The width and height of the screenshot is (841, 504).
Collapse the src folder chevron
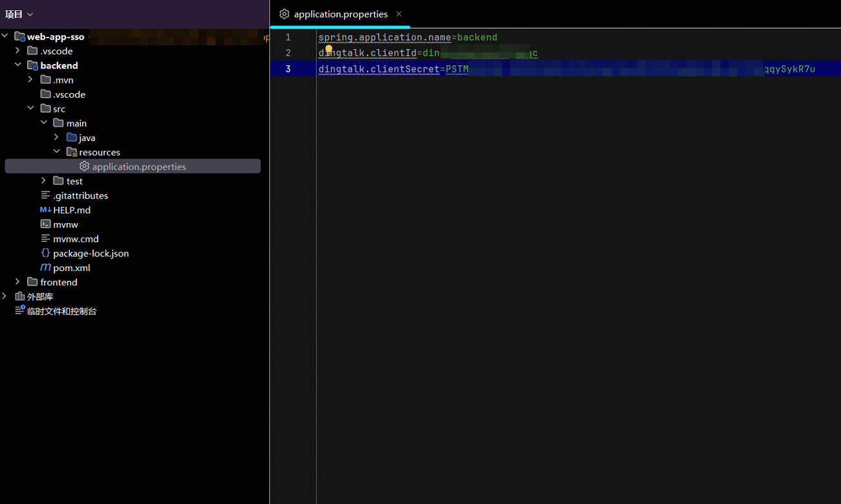click(30, 109)
